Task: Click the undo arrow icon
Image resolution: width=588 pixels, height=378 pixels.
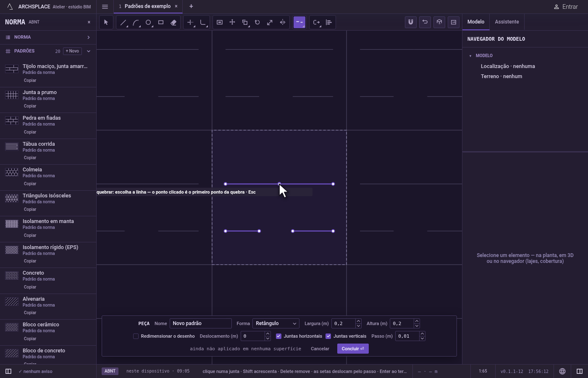Action: point(425,22)
